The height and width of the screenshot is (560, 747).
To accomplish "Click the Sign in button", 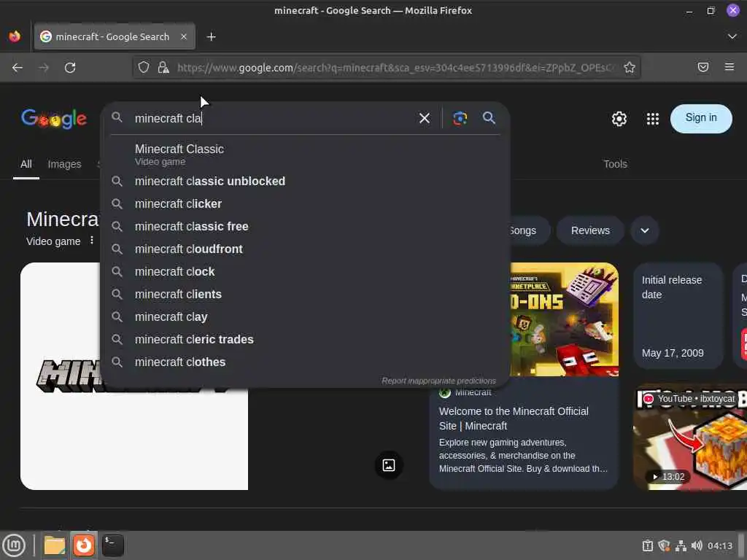I will (x=701, y=119).
